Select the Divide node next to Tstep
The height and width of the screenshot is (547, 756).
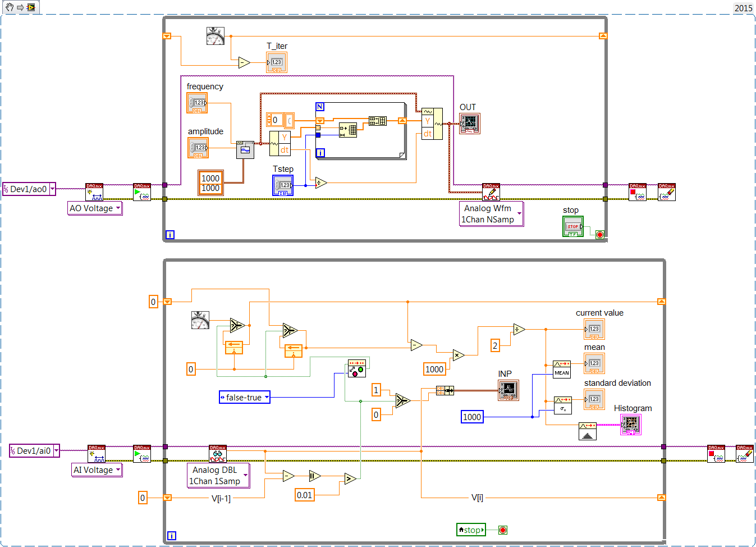(321, 183)
